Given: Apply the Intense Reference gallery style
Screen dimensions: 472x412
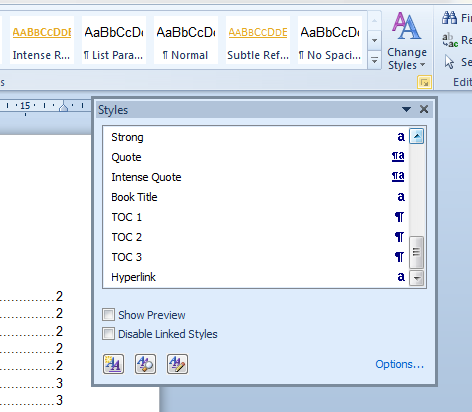Looking at the screenshot, I should coord(42,40).
